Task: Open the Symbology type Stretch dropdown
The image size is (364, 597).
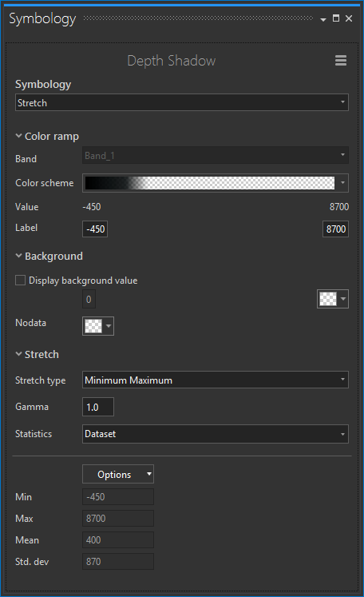Action: pyautogui.click(x=182, y=102)
